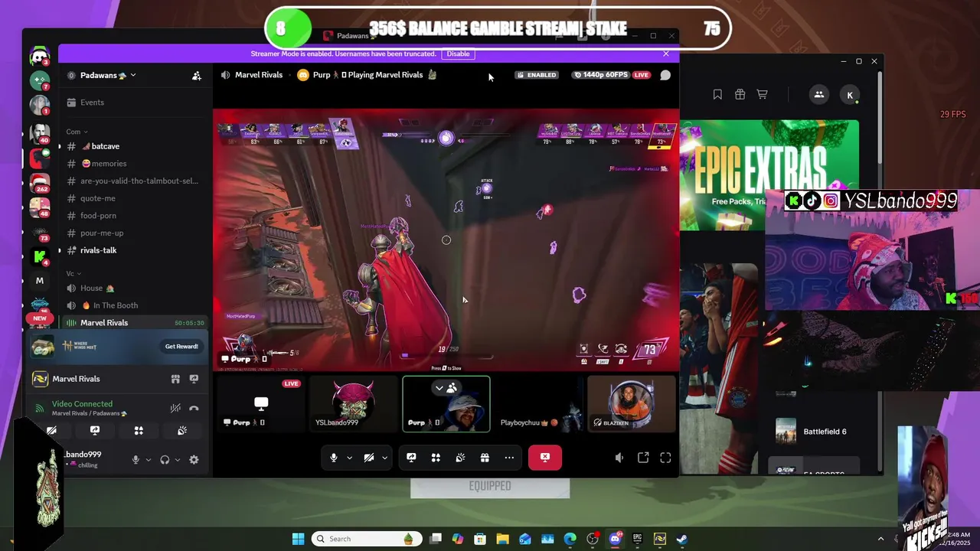
Task: Deafen with the headphones icon in user panel
Action: pyautogui.click(x=165, y=460)
